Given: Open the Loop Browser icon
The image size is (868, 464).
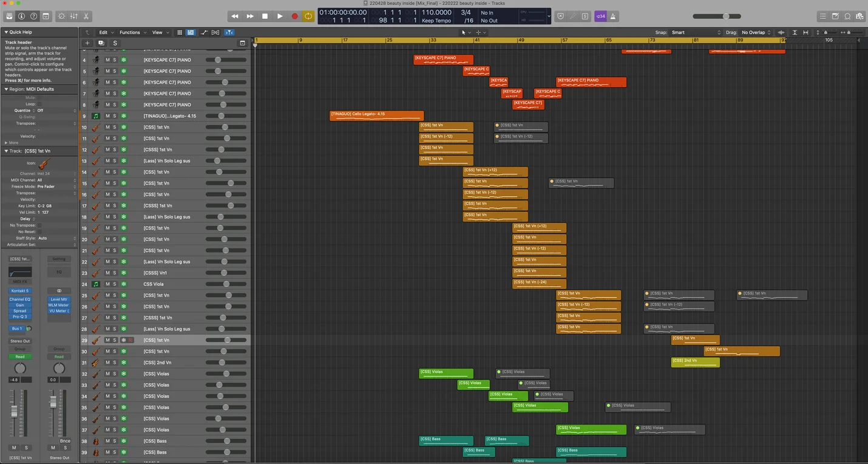Looking at the screenshot, I should (x=847, y=16).
